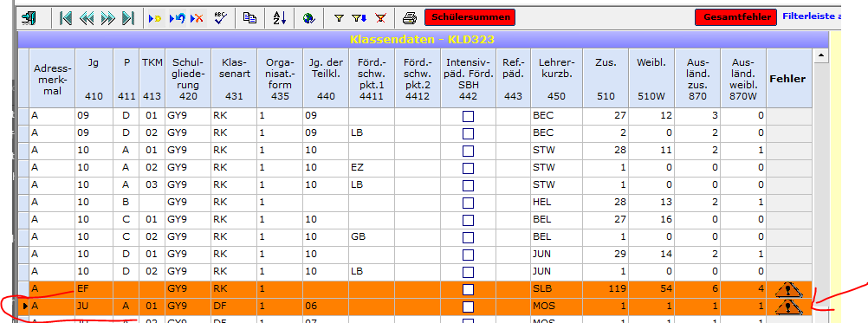
Task: Click the Weibl. value 16
Action: pyautogui.click(x=651, y=220)
